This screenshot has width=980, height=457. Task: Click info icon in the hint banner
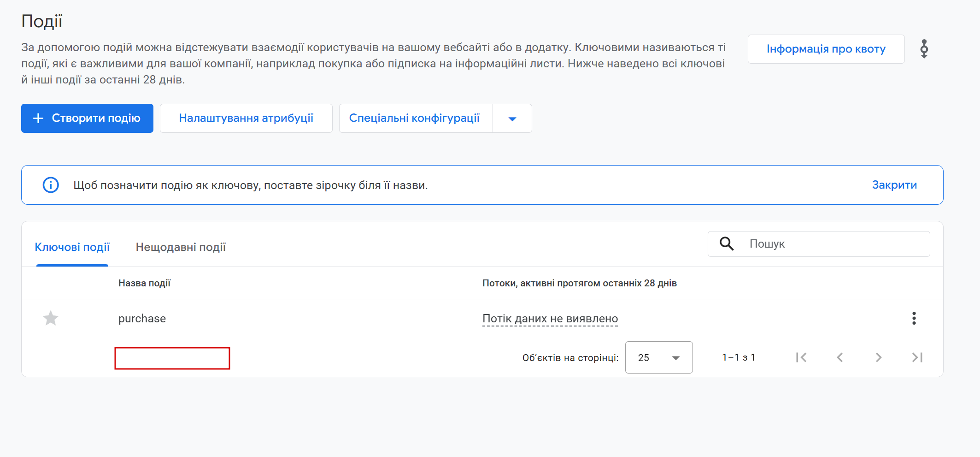pos(51,185)
